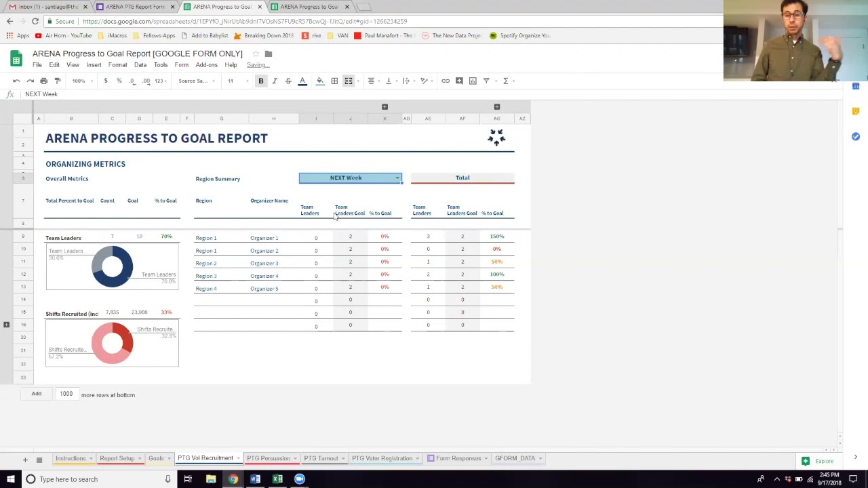Open Excel from the taskbar
This screenshot has height=488, width=868.
coord(277,479)
